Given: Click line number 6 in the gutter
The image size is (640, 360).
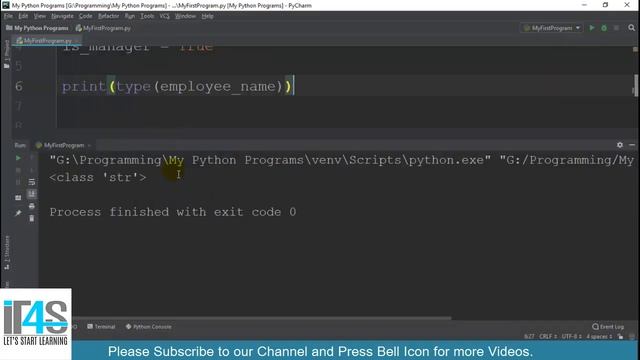Looking at the screenshot, I should point(19,86).
